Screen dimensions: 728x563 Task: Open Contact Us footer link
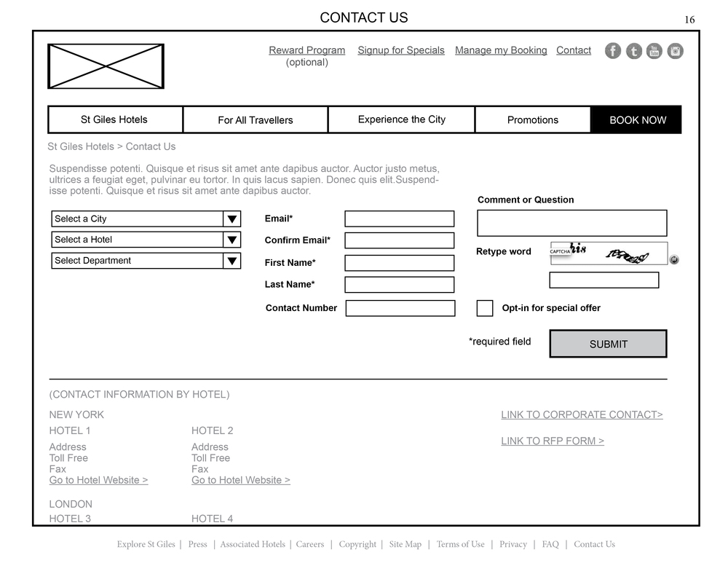click(x=594, y=544)
